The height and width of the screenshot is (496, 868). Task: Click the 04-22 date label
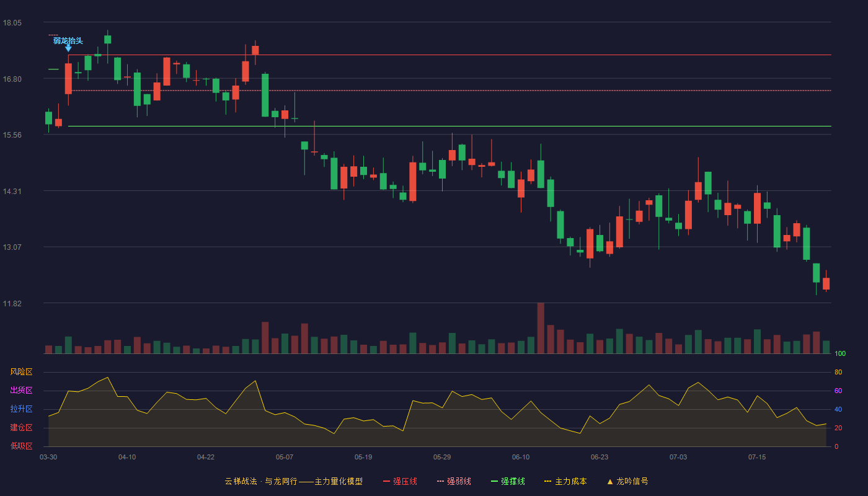pos(206,457)
